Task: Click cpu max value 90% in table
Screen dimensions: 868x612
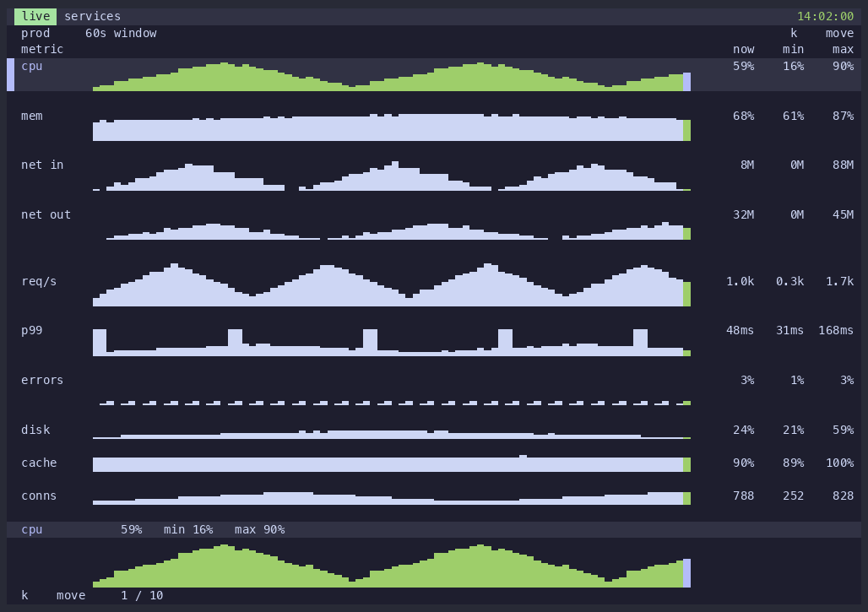Action: tap(843, 67)
